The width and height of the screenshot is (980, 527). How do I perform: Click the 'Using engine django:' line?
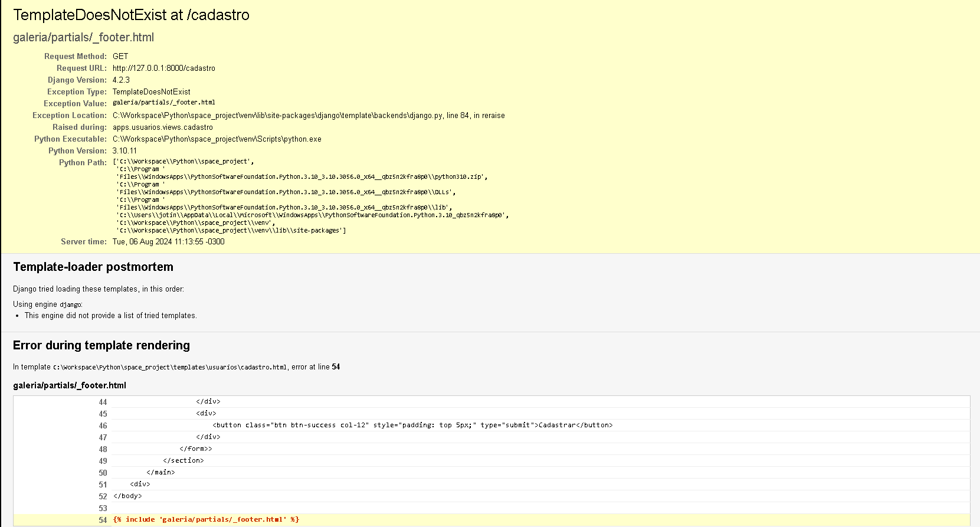[x=48, y=305]
